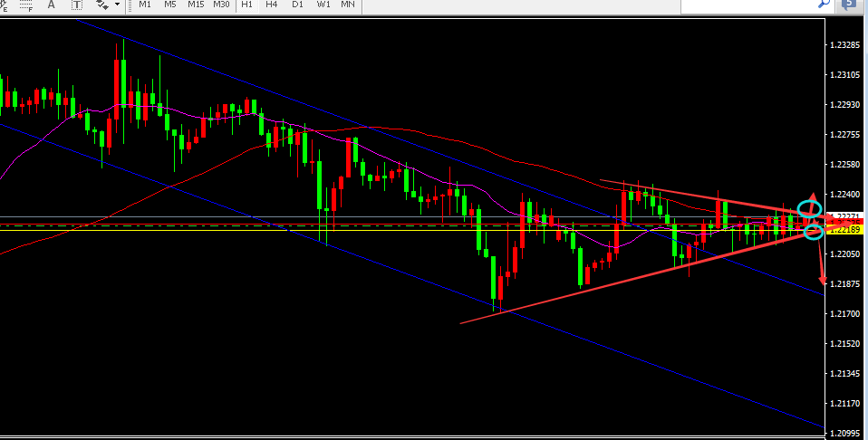Switch chart to W1 weekly timeframe
Screen dimensions: 868x440
click(323, 5)
